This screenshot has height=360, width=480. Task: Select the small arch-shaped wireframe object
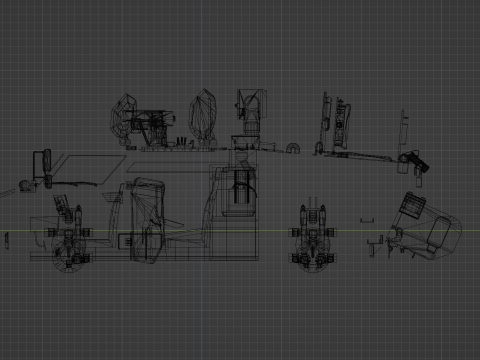(x=293, y=148)
